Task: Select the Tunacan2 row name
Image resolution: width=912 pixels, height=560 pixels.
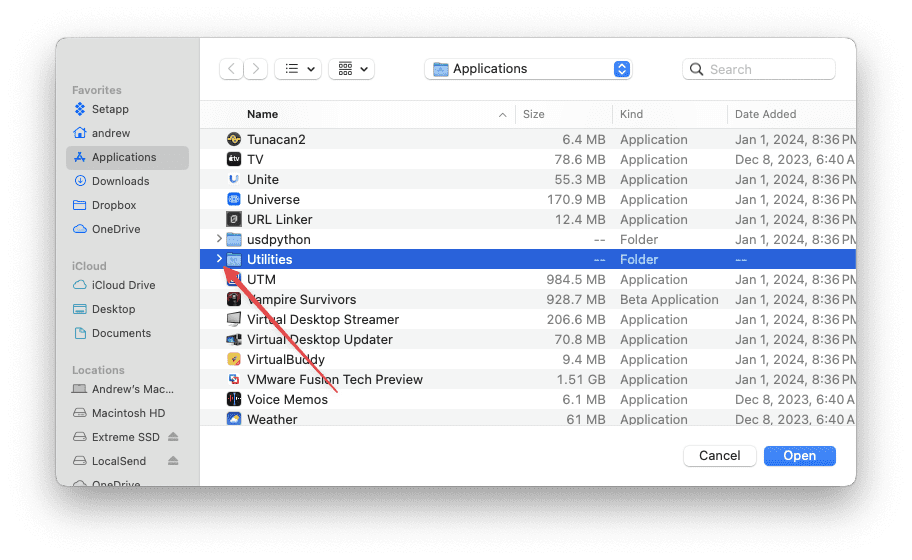Action: (276, 140)
